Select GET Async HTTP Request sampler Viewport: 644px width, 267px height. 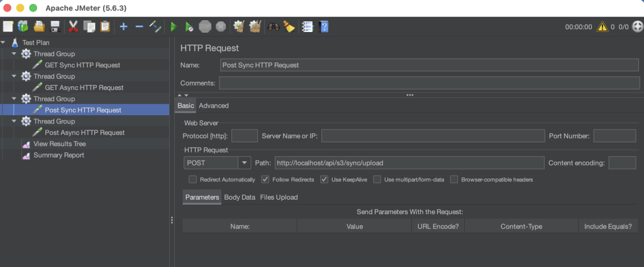tap(84, 88)
